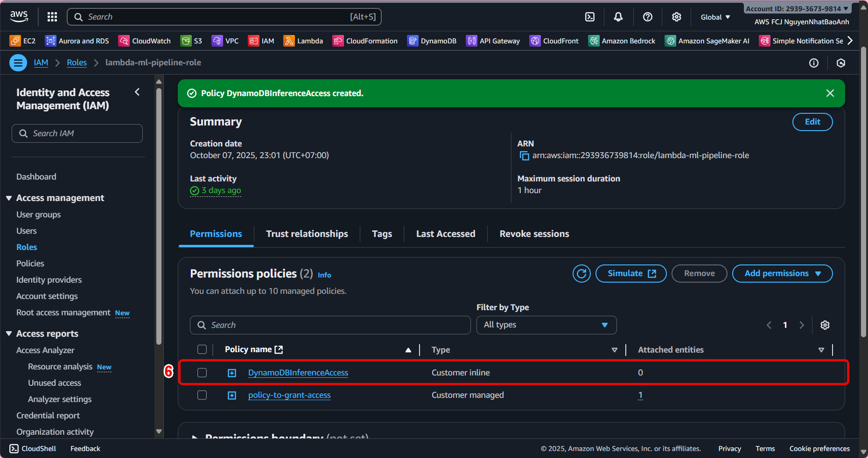Select all policies with header checkbox
The width and height of the screenshot is (868, 458).
[202, 349]
